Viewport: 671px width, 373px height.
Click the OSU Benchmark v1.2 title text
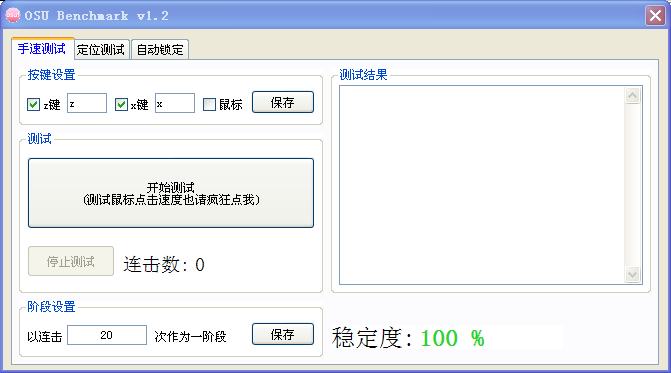97,16
